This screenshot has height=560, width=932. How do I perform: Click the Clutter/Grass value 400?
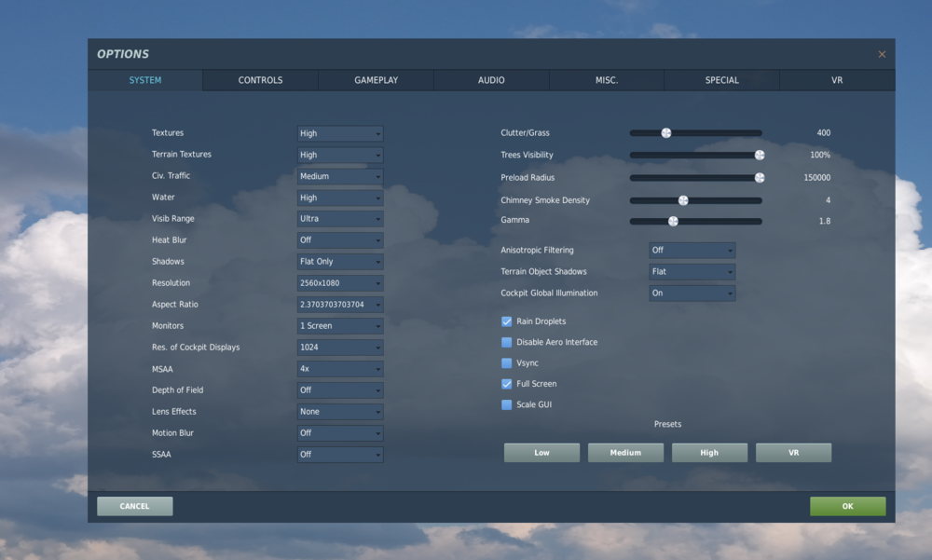[823, 133]
